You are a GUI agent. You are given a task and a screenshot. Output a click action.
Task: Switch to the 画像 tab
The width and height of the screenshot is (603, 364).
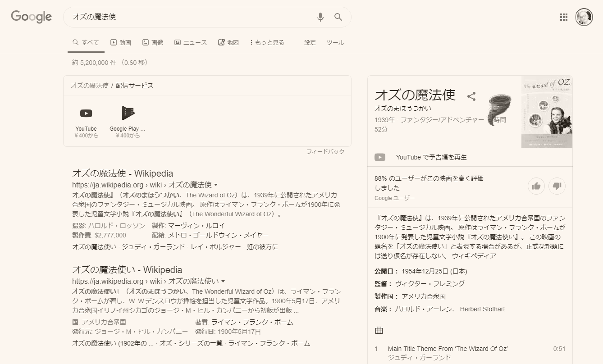click(153, 42)
